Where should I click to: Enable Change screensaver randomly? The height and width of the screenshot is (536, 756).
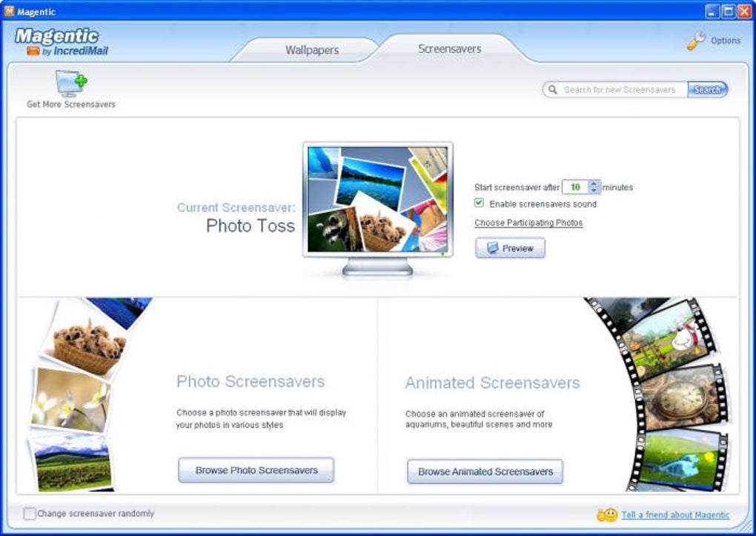[x=27, y=513]
